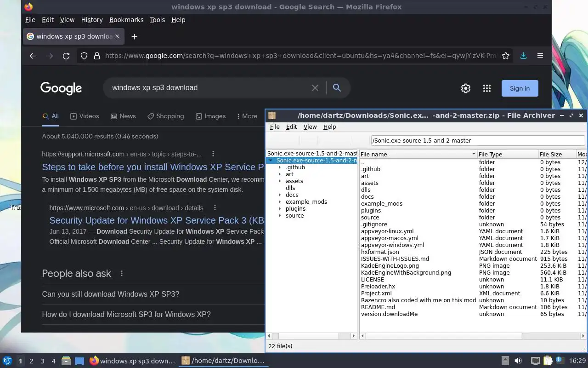The height and width of the screenshot is (368, 588).
Task: Open network status tray icon
Action: [x=535, y=361]
